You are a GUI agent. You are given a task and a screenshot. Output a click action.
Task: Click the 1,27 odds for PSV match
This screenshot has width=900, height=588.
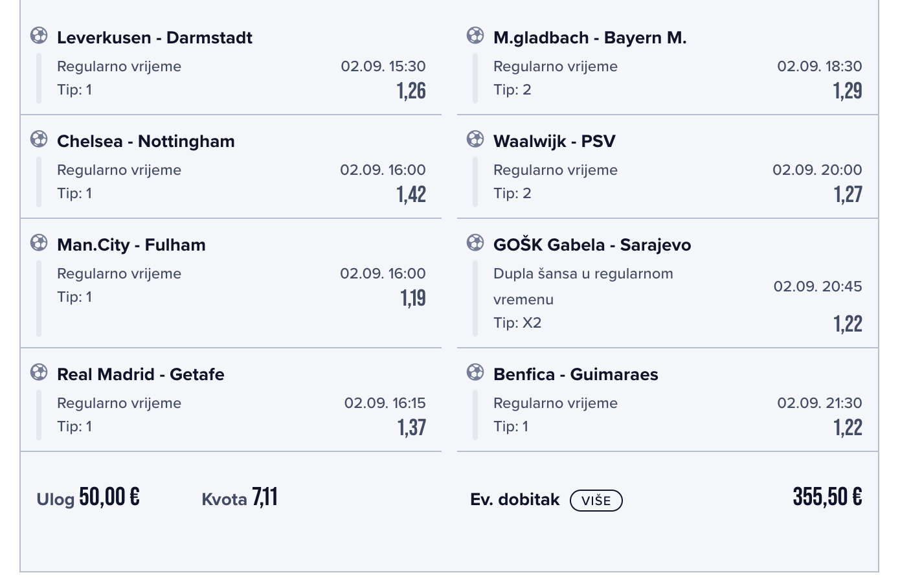pos(848,194)
